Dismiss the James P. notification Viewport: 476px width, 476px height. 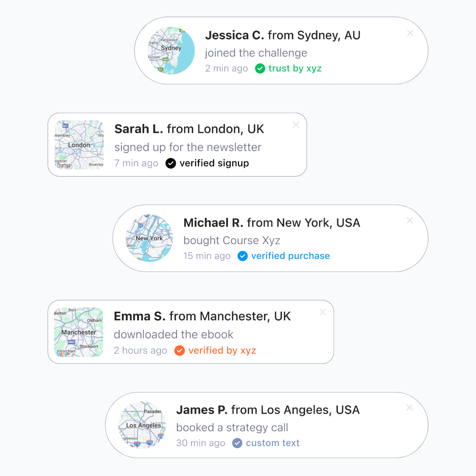[409, 408]
